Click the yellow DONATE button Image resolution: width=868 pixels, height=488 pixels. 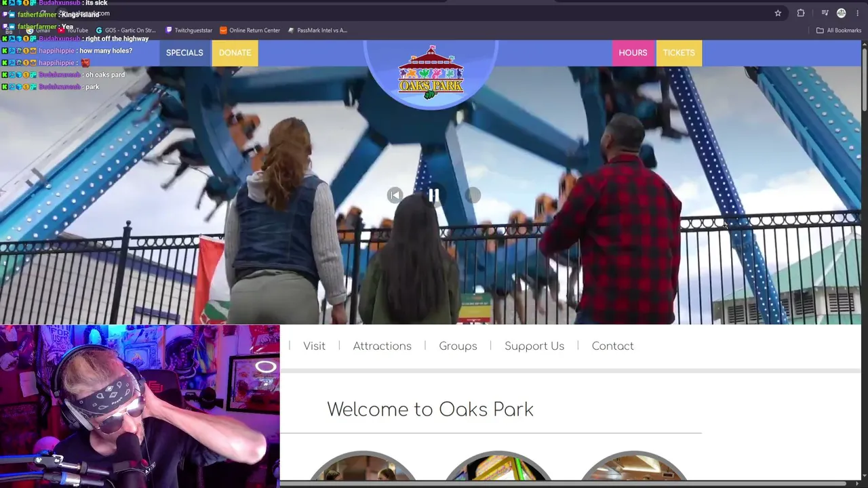pyautogui.click(x=235, y=53)
